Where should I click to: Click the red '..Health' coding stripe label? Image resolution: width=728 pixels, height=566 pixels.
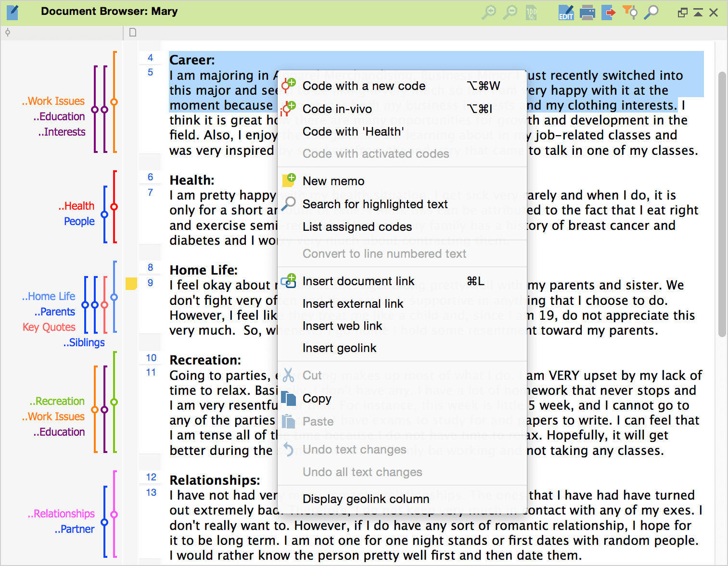click(77, 206)
